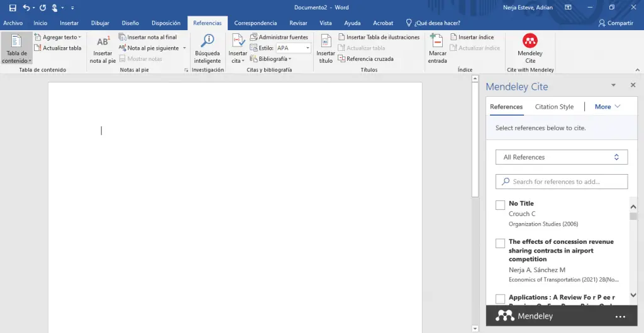Click the account name Nerja Esteve, Adrian
The height and width of the screenshot is (333, 644).
point(528,8)
